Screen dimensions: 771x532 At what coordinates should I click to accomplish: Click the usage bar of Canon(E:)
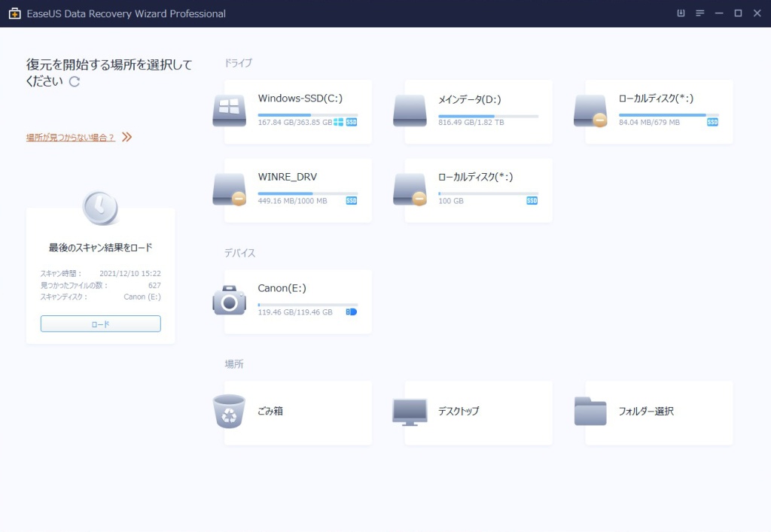pos(308,305)
